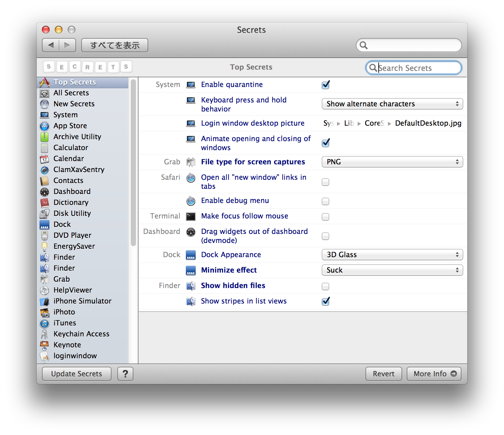Click the App Store icon in sidebar
The image size is (504, 435).
coord(44,126)
